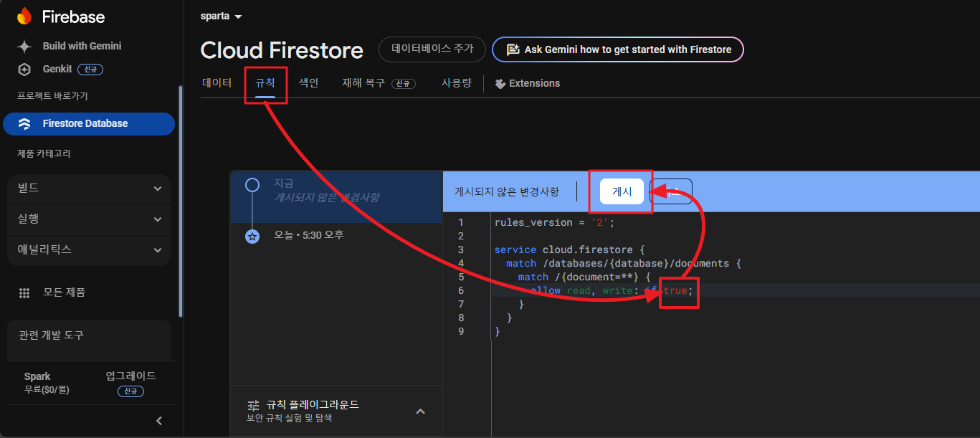The width and height of the screenshot is (980, 438).
Task: Click the 프로젝트 바로가기 heading
Action: (52, 95)
